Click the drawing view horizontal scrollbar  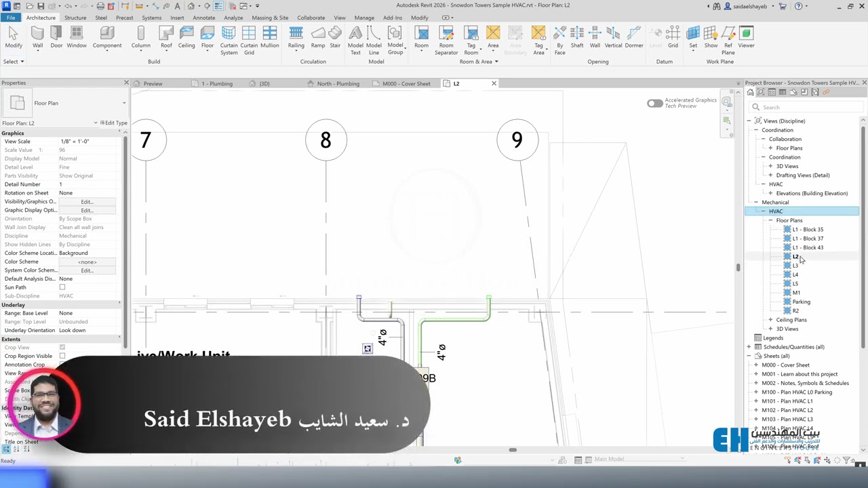513,450
